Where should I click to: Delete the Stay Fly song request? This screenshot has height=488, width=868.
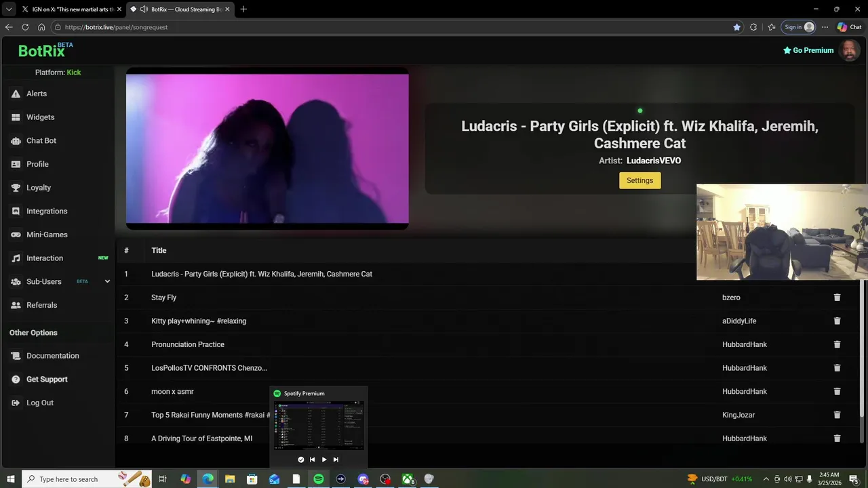[837, 298]
